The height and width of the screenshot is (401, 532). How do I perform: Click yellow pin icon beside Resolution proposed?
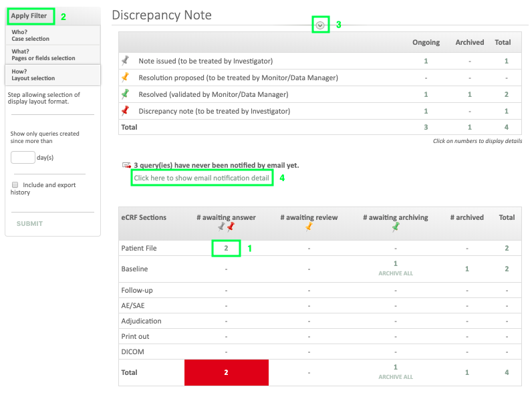pos(125,78)
